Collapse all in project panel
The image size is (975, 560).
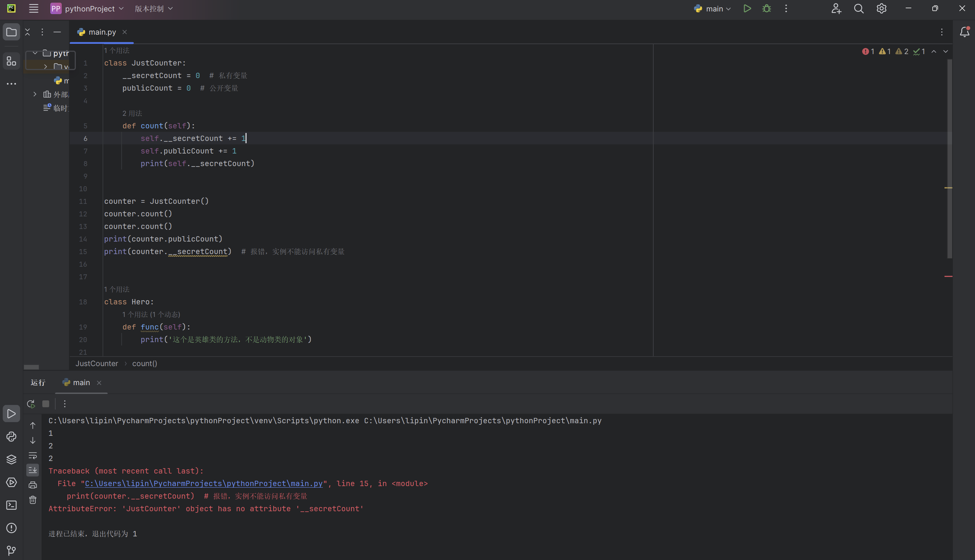pyautogui.click(x=27, y=32)
